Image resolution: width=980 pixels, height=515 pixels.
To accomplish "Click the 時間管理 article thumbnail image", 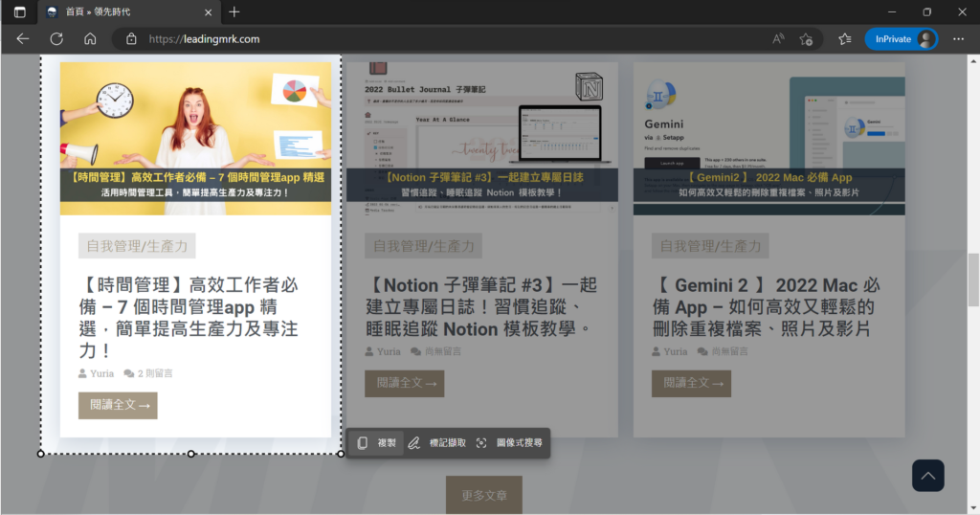I will (195, 138).
